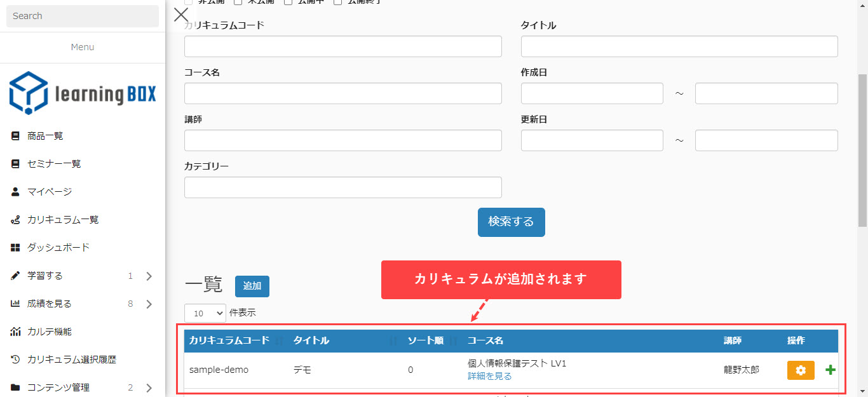This screenshot has height=397, width=868.
Task: Expand the 成績を見る submenu chevron
Action: click(x=149, y=304)
